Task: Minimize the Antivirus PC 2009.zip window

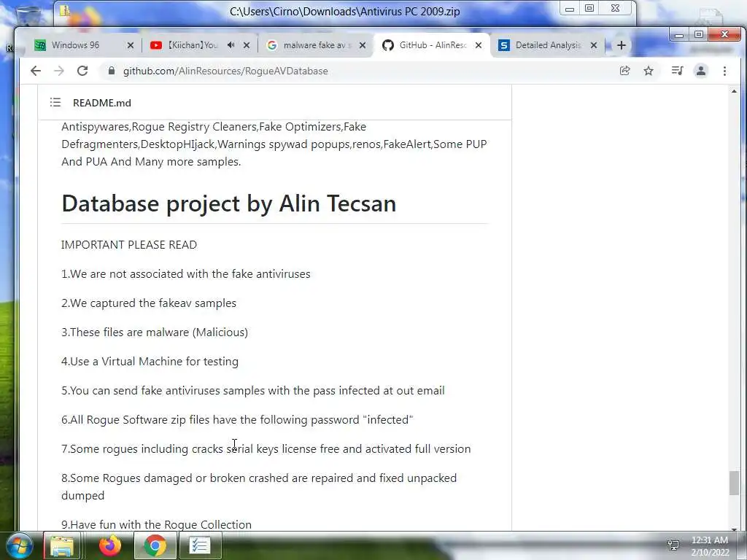Action: click(570, 9)
